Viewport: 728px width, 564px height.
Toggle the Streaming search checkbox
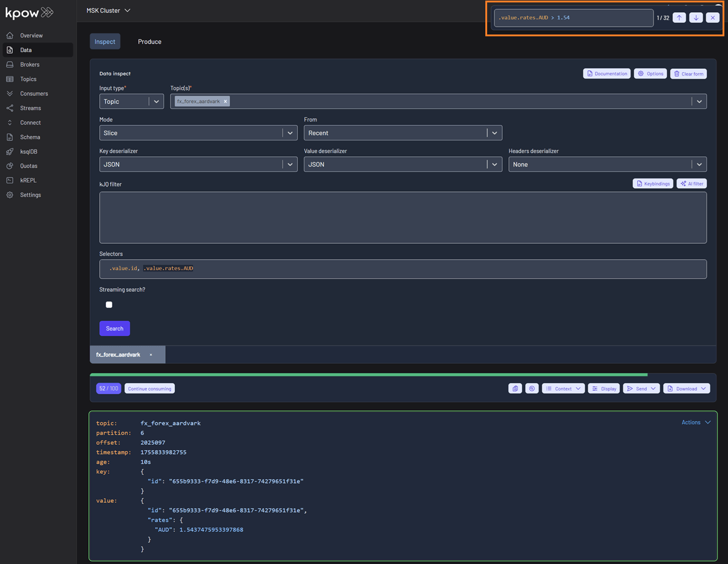pyautogui.click(x=109, y=305)
